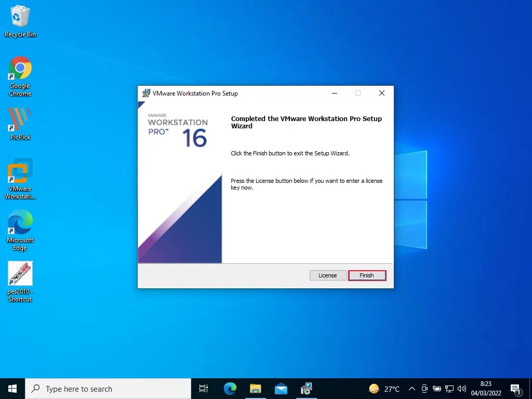532x399 pixels.
Task: Check the battery status tray icon
Action: (436, 389)
